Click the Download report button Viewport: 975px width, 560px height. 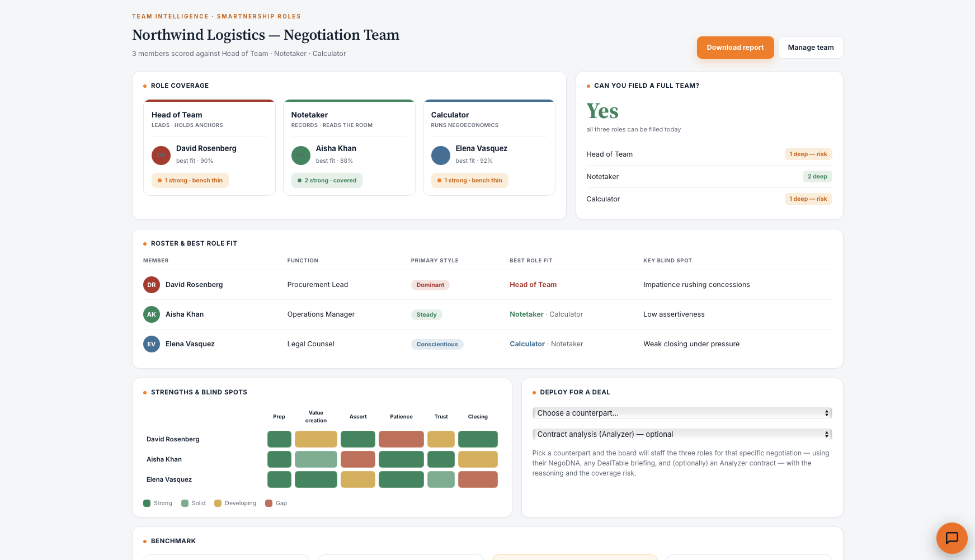point(735,48)
